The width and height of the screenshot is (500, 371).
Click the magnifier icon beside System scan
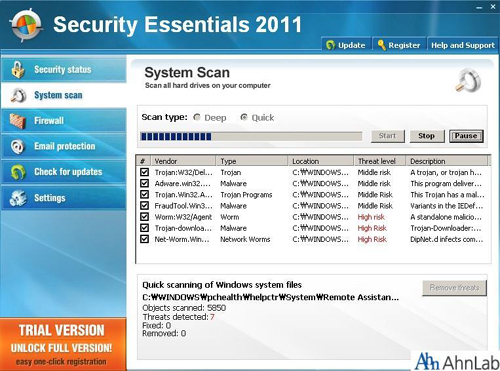(18, 95)
